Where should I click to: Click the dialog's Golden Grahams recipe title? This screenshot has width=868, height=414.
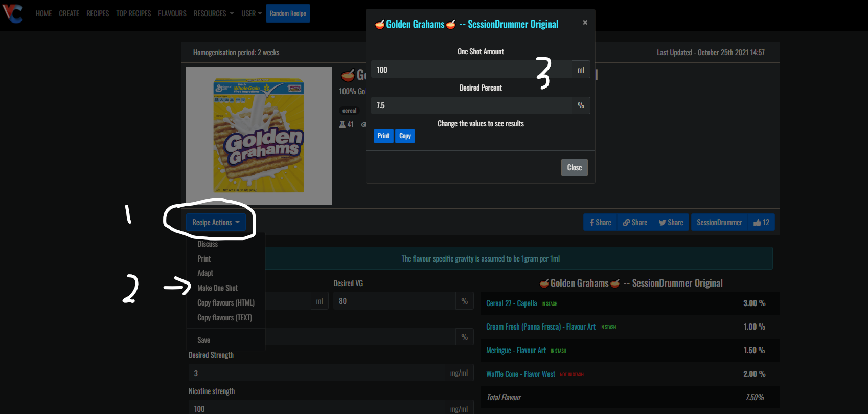coord(467,24)
